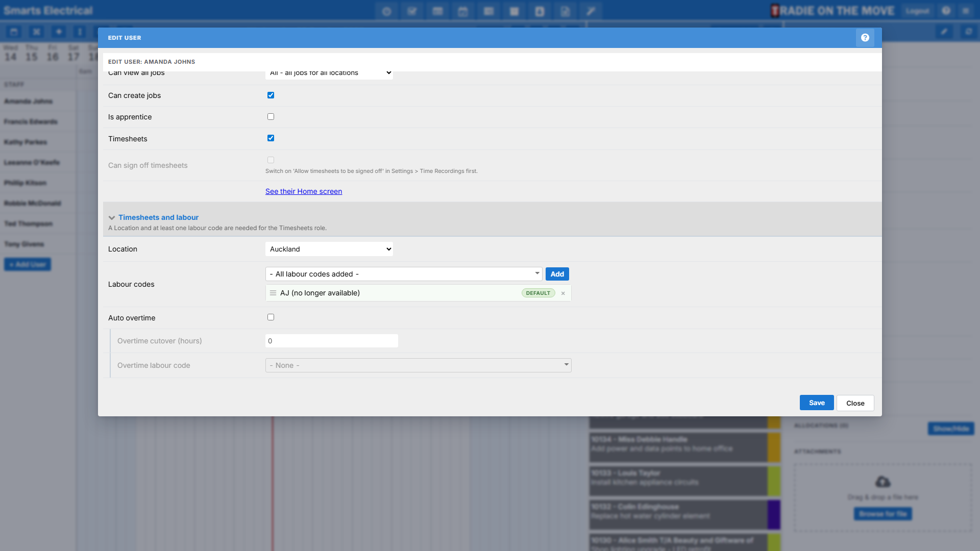
Task: Click Browse for file in background
Action: click(883, 514)
